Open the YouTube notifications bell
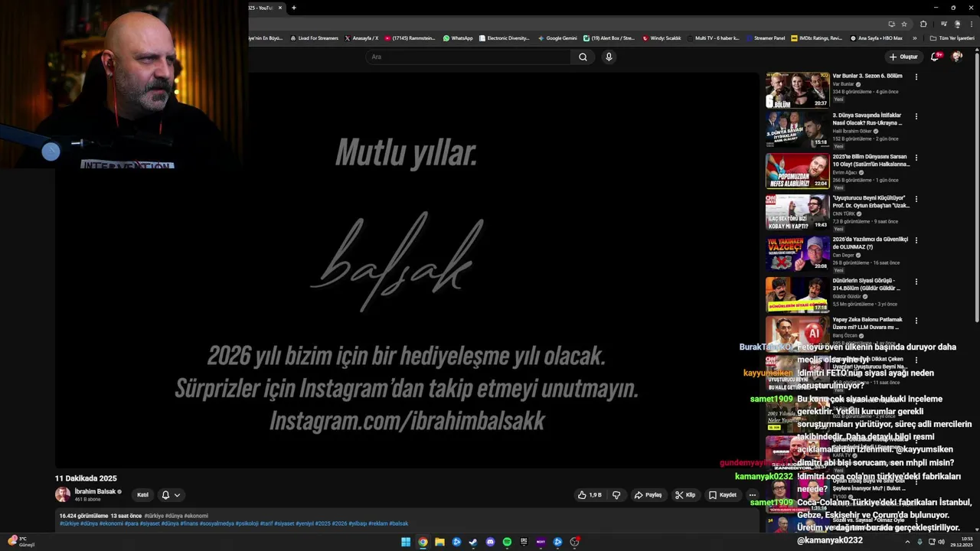Viewport: 980px width, 551px height. tap(935, 57)
